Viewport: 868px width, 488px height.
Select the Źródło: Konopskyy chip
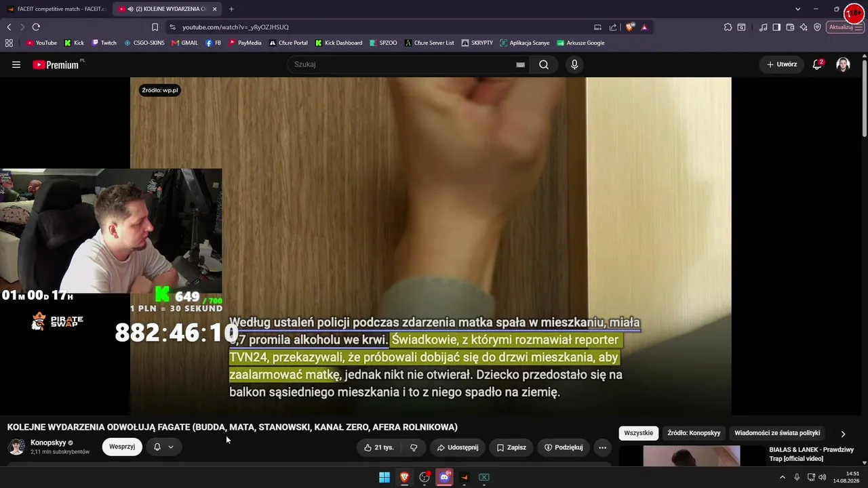[x=694, y=433]
